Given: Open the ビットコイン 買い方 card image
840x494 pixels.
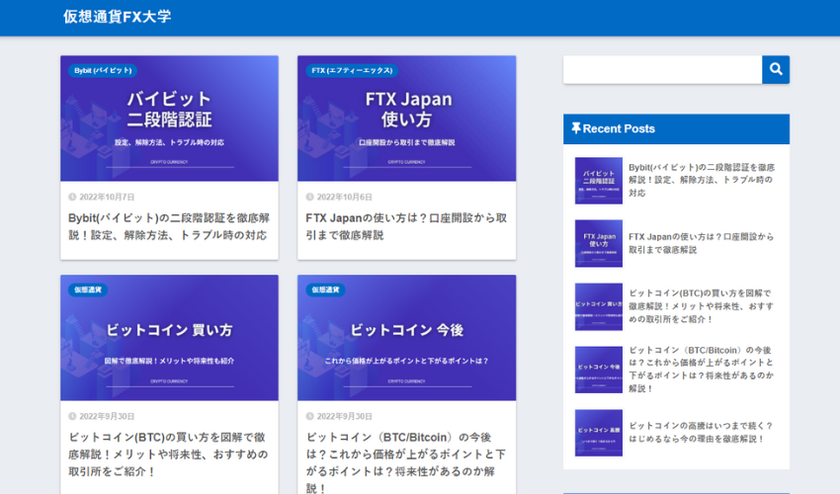Looking at the screenshot, I should pyautogui.click(x=169, y=338).
